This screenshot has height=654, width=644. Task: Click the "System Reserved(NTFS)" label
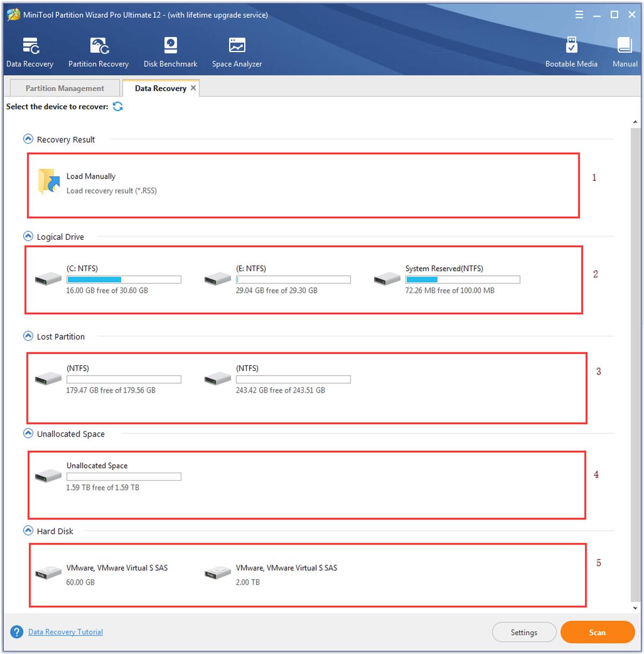[444, 268]
